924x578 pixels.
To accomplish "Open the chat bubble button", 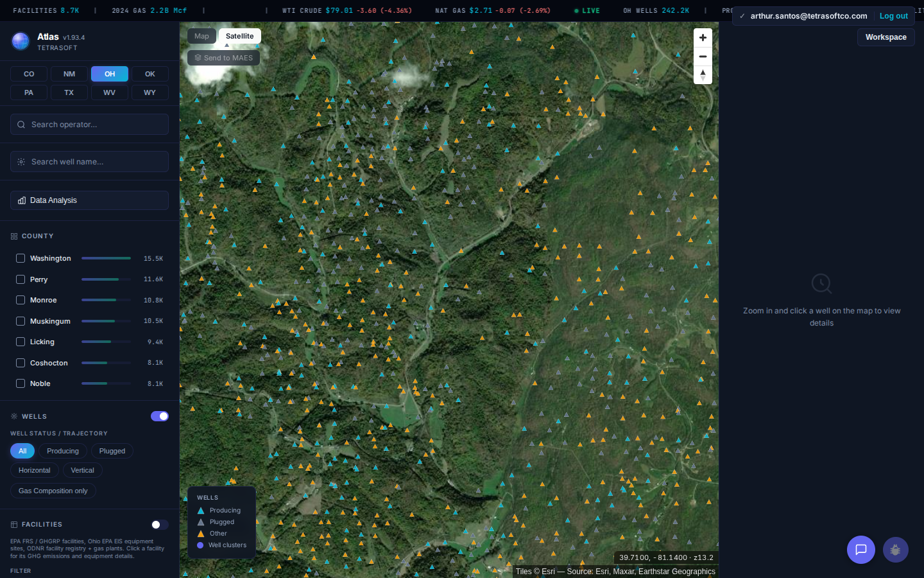I will coord(861,550).
